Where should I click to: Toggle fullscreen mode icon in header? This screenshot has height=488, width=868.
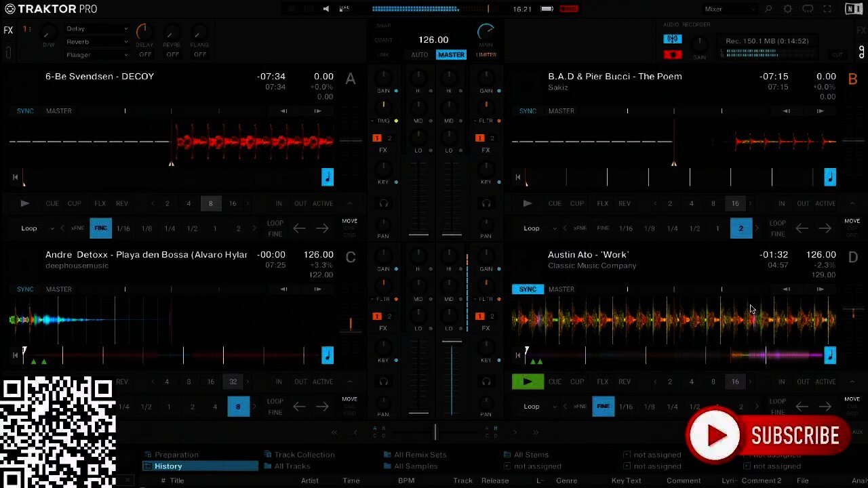[x=827, y=9]
